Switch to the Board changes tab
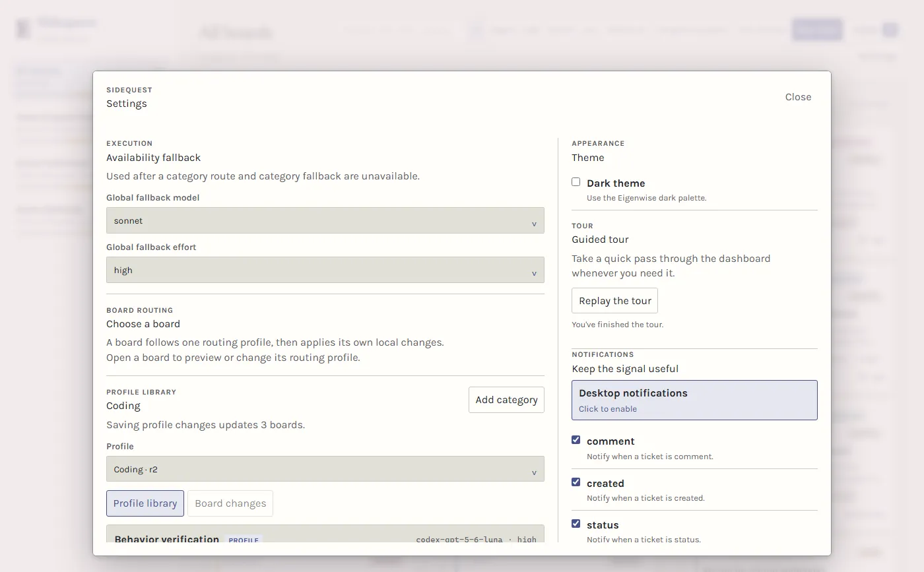 230,503
